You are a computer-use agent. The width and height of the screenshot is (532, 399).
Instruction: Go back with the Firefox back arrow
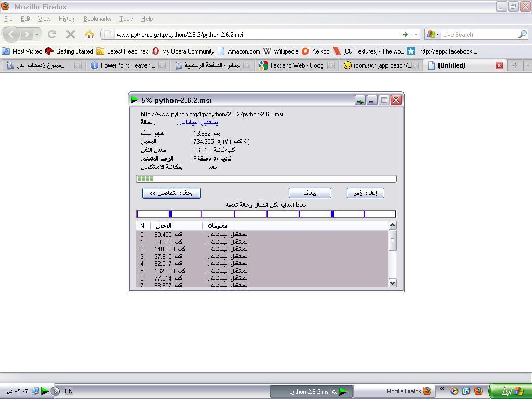11,34
